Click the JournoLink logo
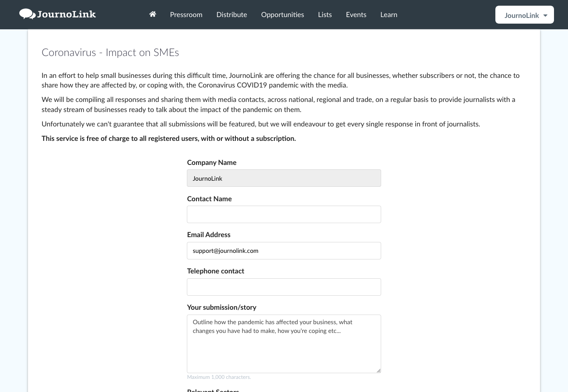Image resolution: width=568 pixels, height=392 pixels. point(57,14)
